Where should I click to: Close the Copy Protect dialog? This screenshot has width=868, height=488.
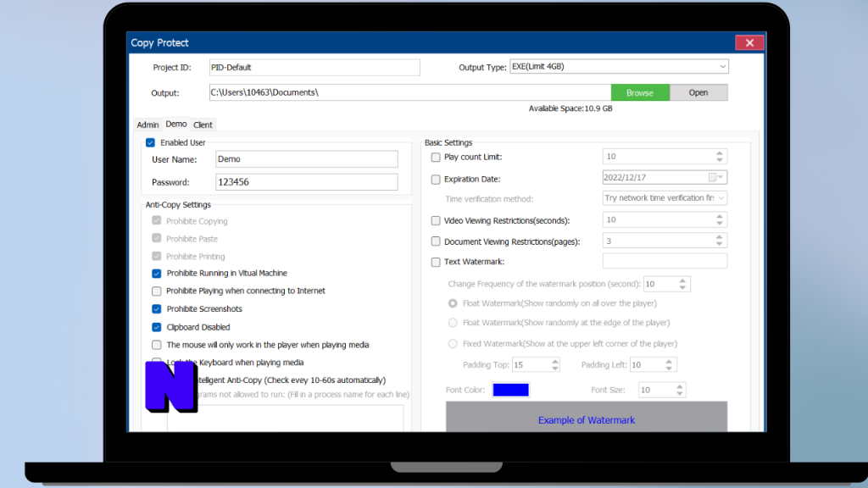click(x=749, y=42)
